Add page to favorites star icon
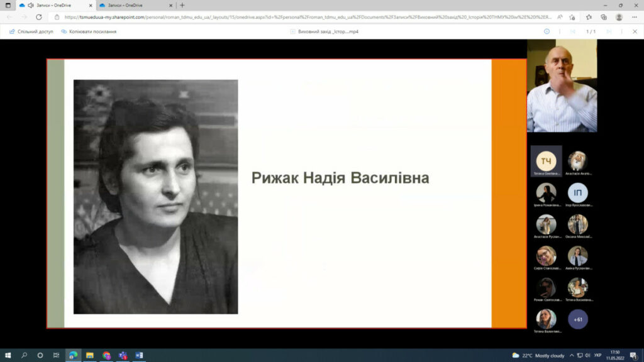This screenshot has height=362, width=644. pos(589,17)
